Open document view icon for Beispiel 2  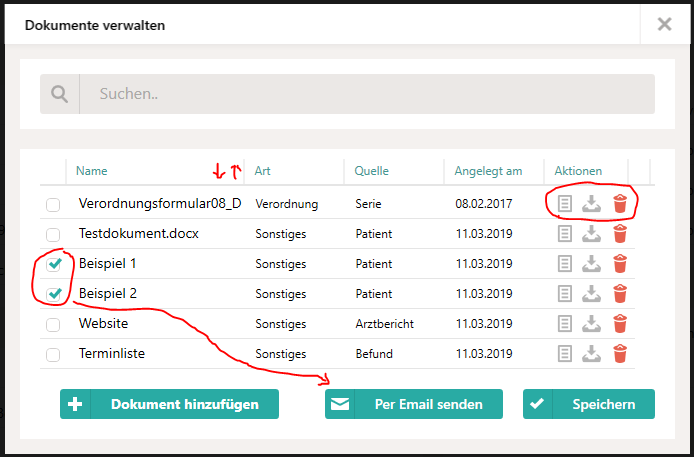pyautogui.click(x=564, y=294)
